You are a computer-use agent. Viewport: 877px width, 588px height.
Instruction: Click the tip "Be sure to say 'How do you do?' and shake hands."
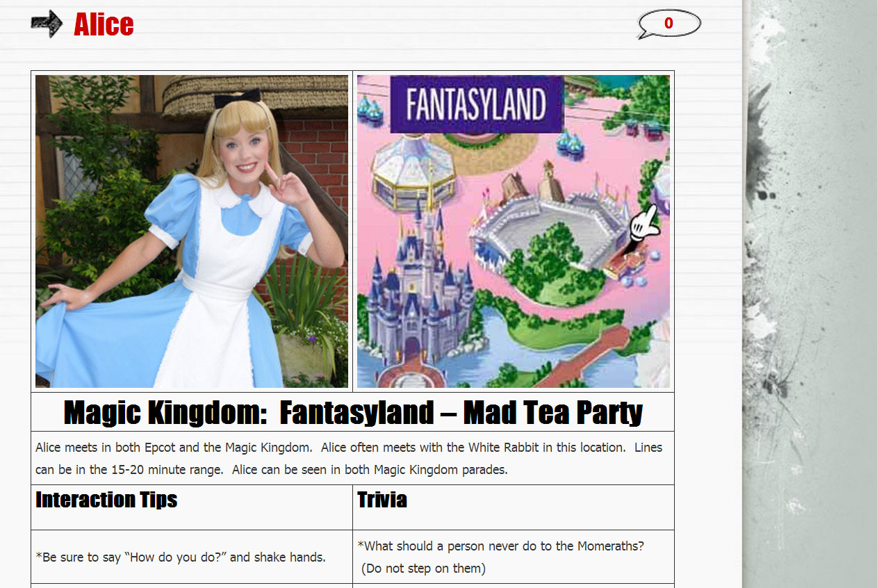coord(181,557)
